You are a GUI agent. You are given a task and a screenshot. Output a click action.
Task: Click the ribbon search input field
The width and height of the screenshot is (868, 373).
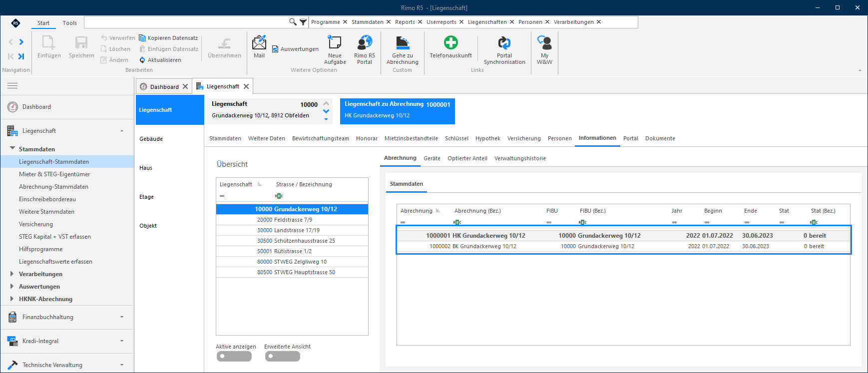coord(186,22)
